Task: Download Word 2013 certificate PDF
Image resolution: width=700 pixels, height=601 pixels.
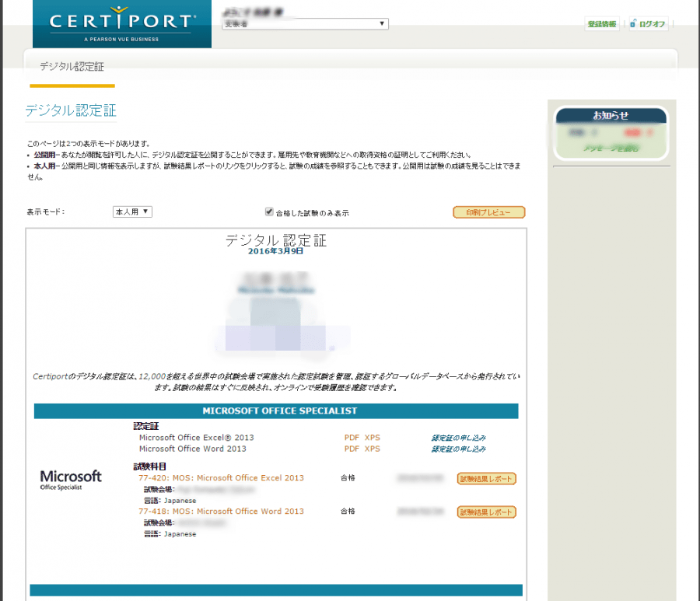Action: tap(352, 449)
